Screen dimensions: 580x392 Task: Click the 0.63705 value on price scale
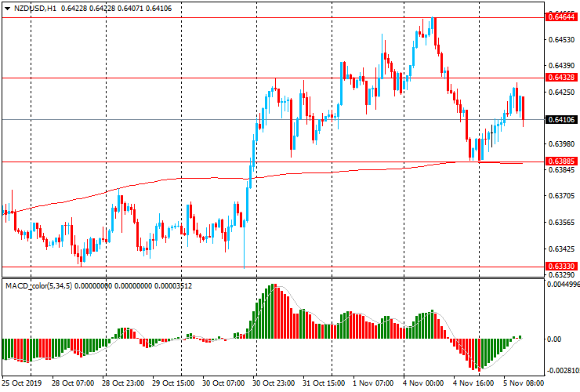click(x=561, y=196)
